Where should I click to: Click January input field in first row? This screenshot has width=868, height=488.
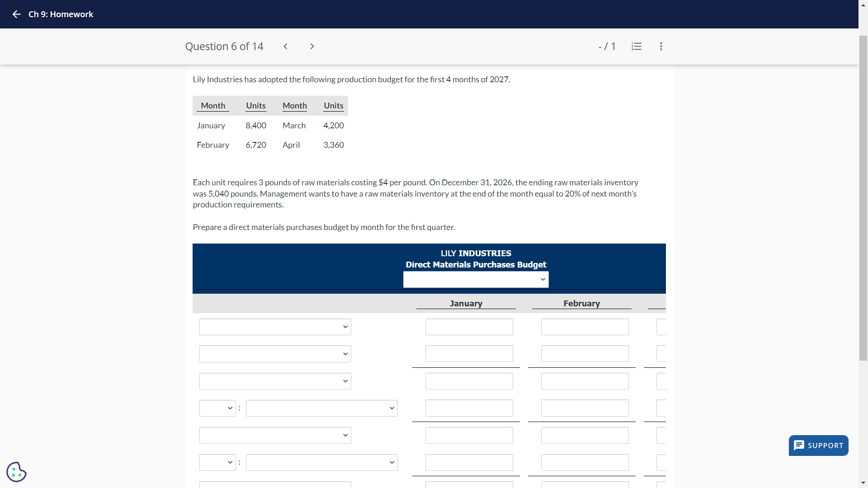469,327
